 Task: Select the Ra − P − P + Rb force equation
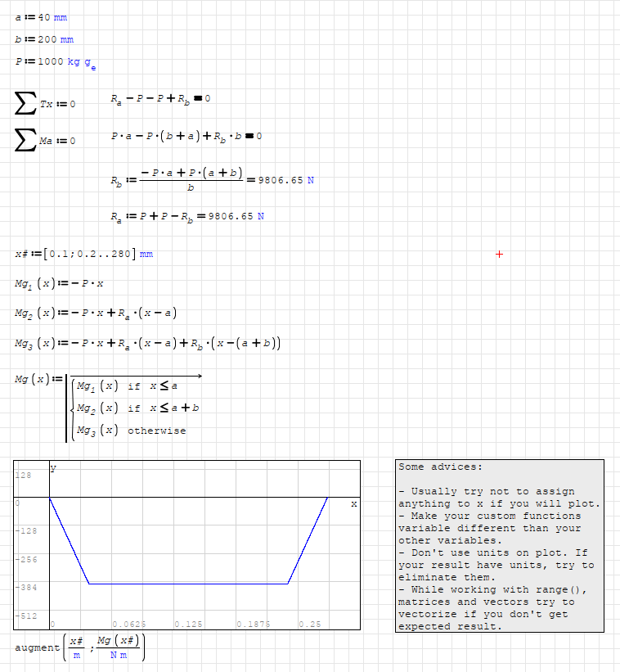click(x=160, y=99)
